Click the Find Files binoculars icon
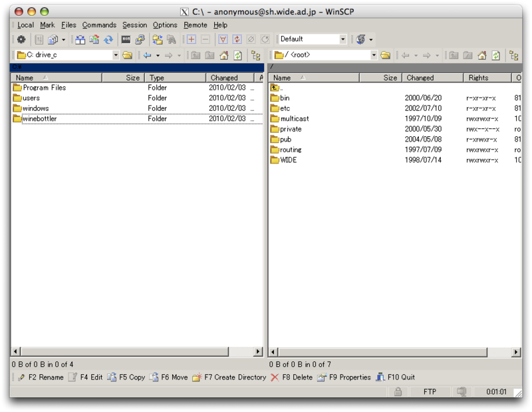This screenshot has width=532, height=412. pyautogui.click(x=172, y=39)
